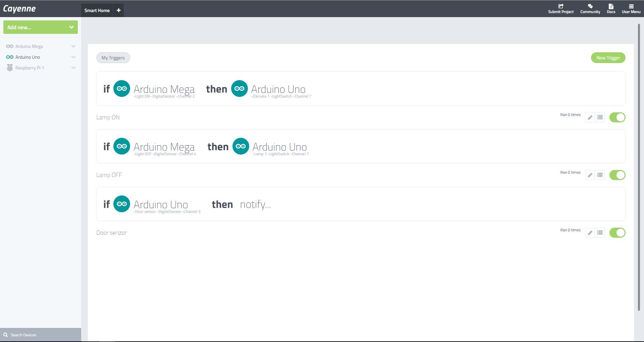Edit the Door senzor trigger with pencil icon

tap(590, 233)
